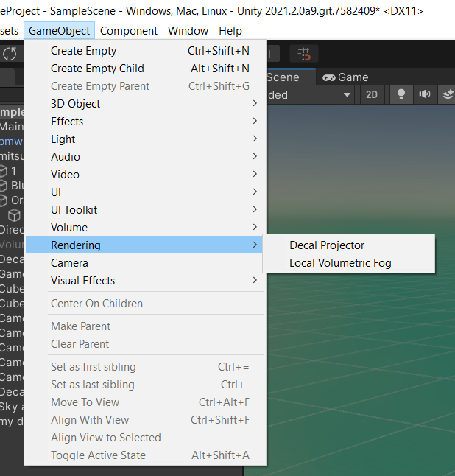Click the grid snapping toolbar icon

coord(304,54)
